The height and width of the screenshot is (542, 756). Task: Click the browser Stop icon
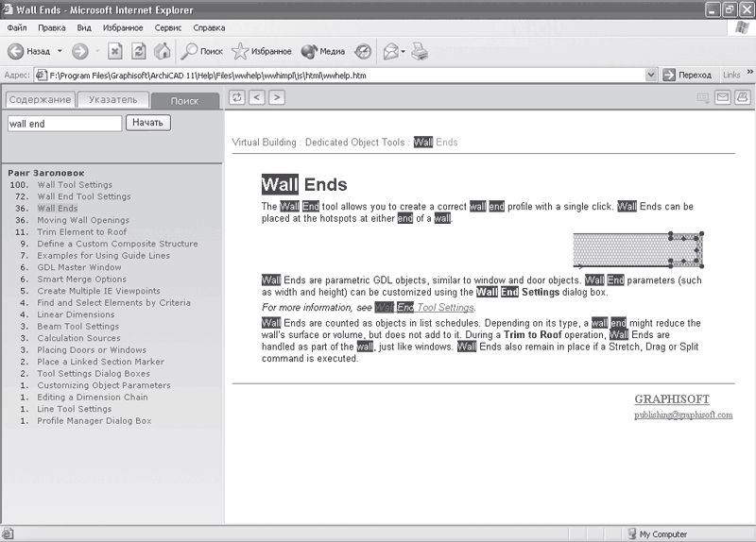(x=115, y=51)
